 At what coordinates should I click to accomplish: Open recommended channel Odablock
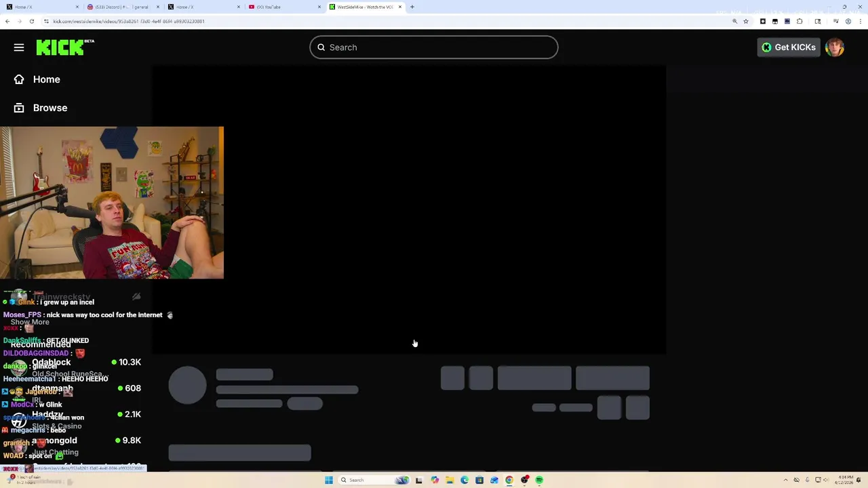click(76, 367)
